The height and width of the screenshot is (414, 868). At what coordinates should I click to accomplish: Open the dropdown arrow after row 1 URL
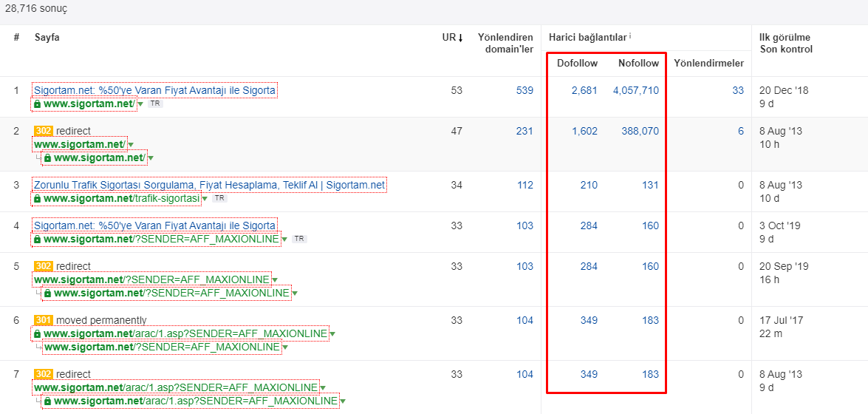(140, 104)
